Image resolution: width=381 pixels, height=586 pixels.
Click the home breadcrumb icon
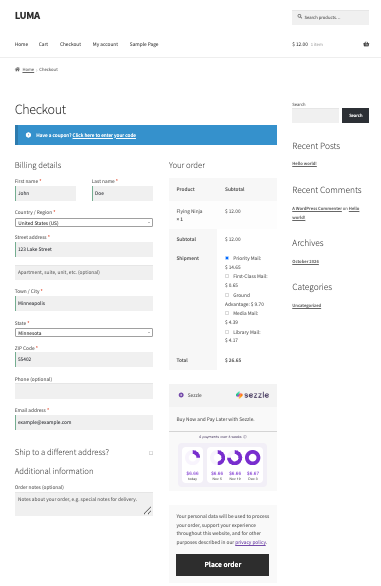(x=17, y=69)
